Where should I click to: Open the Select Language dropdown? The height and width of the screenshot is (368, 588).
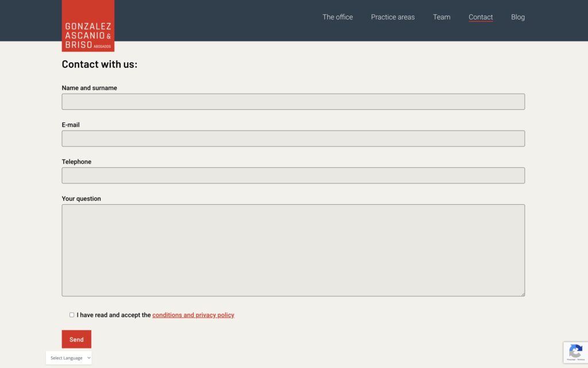68,358
